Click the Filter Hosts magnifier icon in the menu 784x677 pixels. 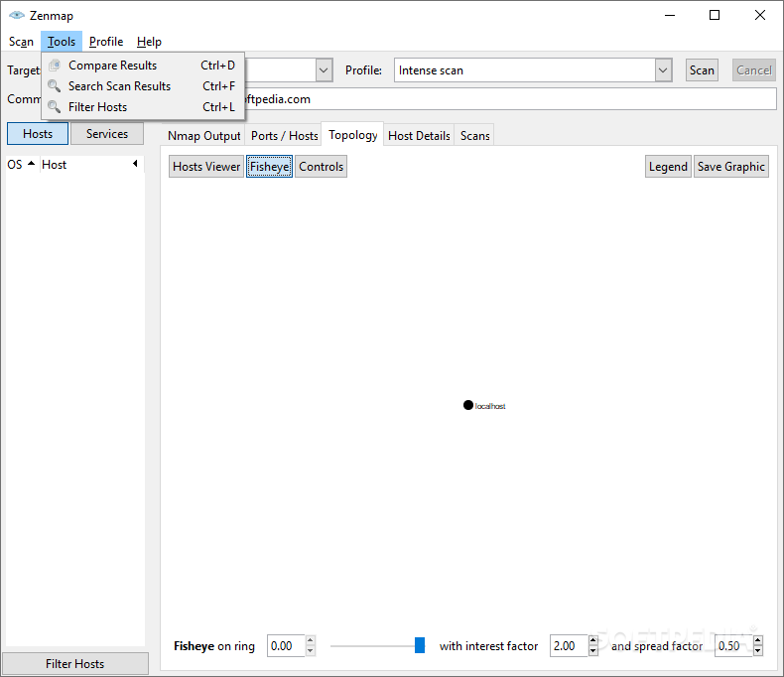pyautogui.click(x=55, y=106)
